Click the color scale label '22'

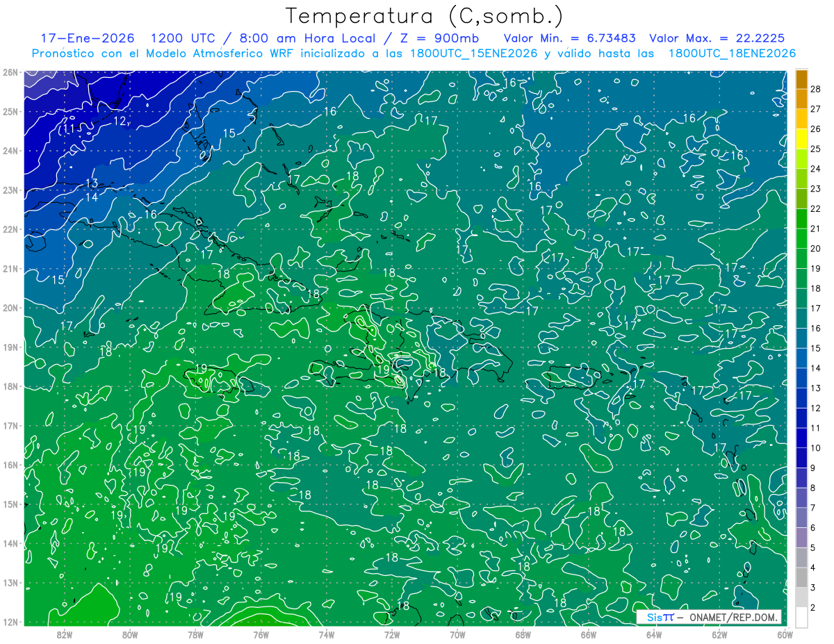(x=816, y=208)
